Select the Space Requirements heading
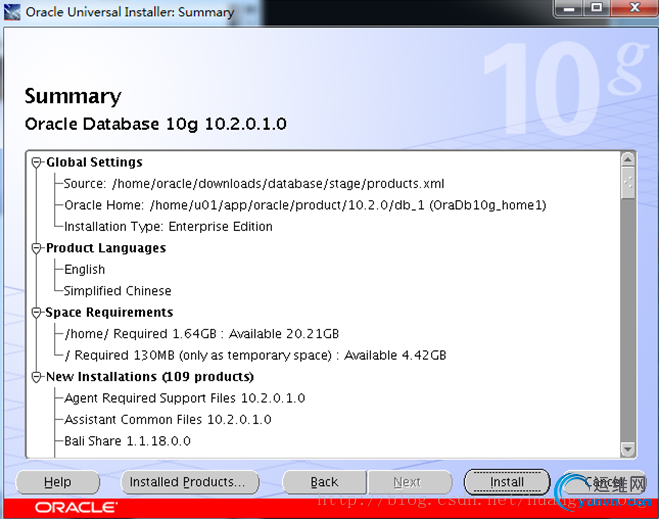The width and height of the screenshot is (659, 519). [109, 312]
